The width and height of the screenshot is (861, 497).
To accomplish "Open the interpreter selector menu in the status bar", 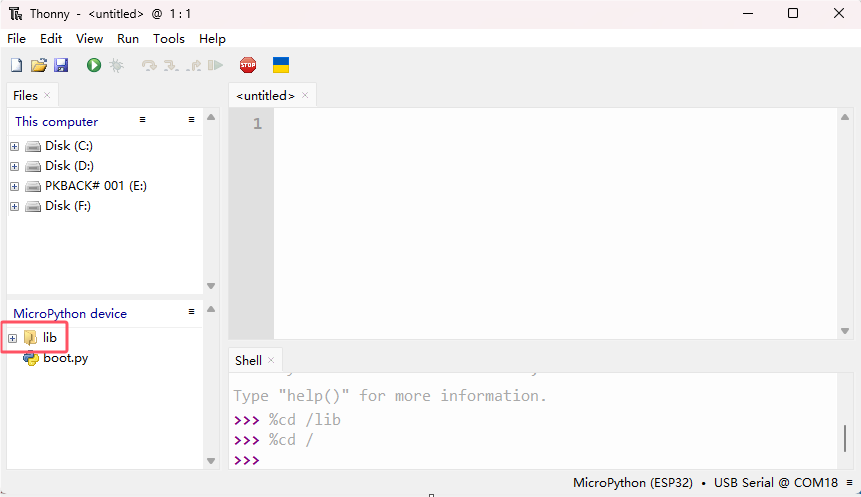I will (x=849, y=483).
